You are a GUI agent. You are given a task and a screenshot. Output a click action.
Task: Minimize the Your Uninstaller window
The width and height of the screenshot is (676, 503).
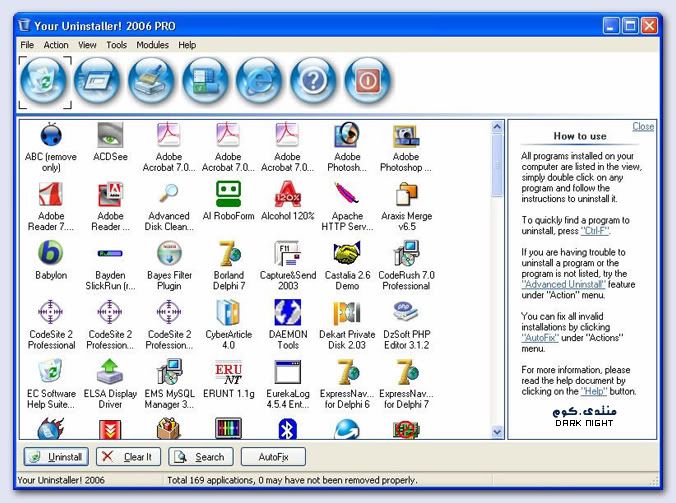[610, 26]
